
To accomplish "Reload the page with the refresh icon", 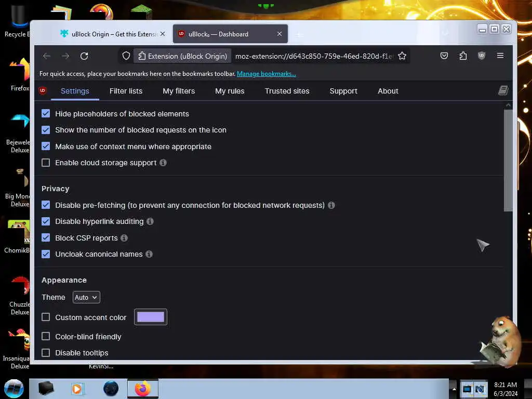I will [x=84, y=56].
